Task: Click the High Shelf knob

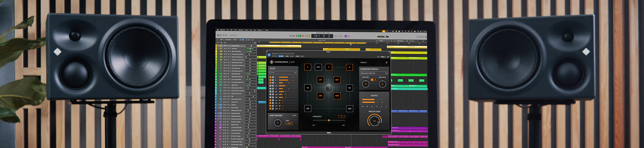Action: [382, 84]
